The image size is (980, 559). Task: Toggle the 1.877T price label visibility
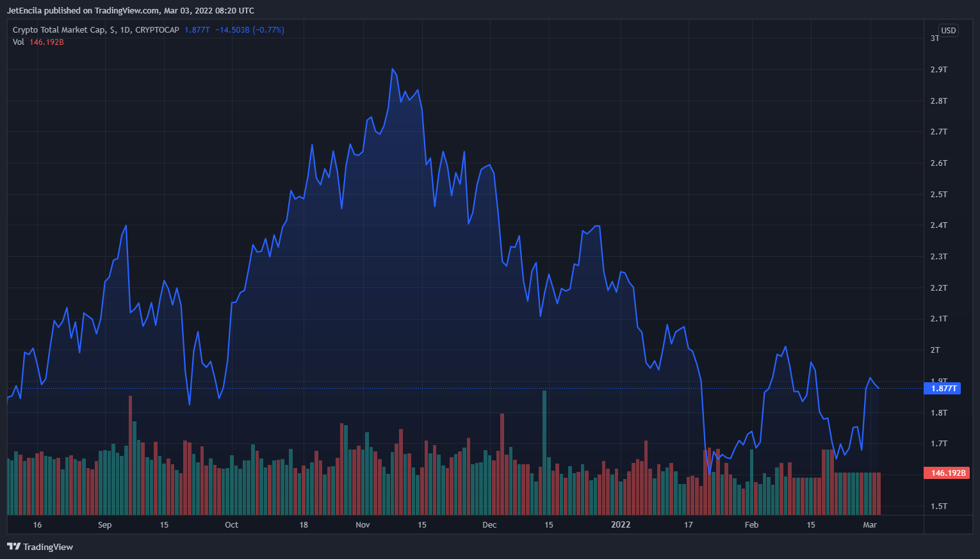coord(942,388)
